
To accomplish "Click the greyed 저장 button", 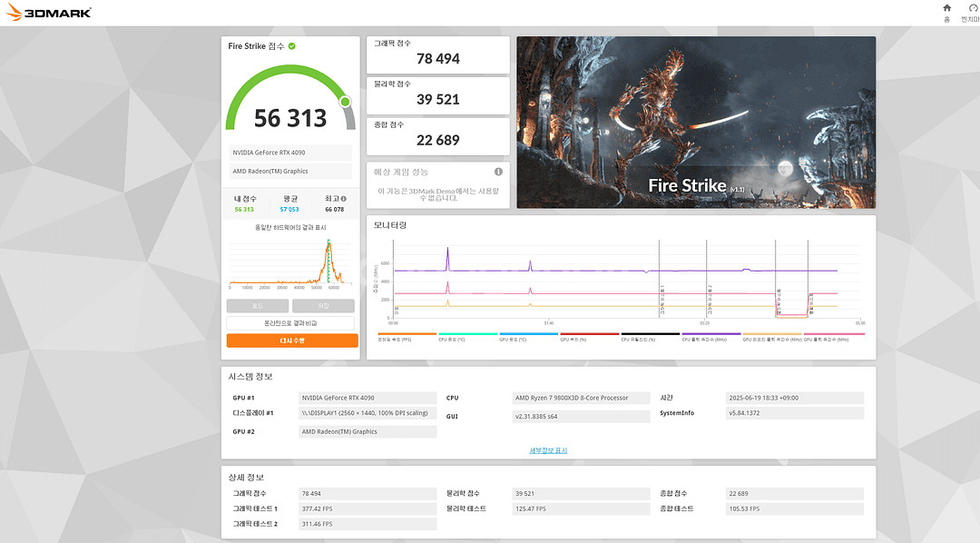I will pyautogui.click(x=323, y=306).
